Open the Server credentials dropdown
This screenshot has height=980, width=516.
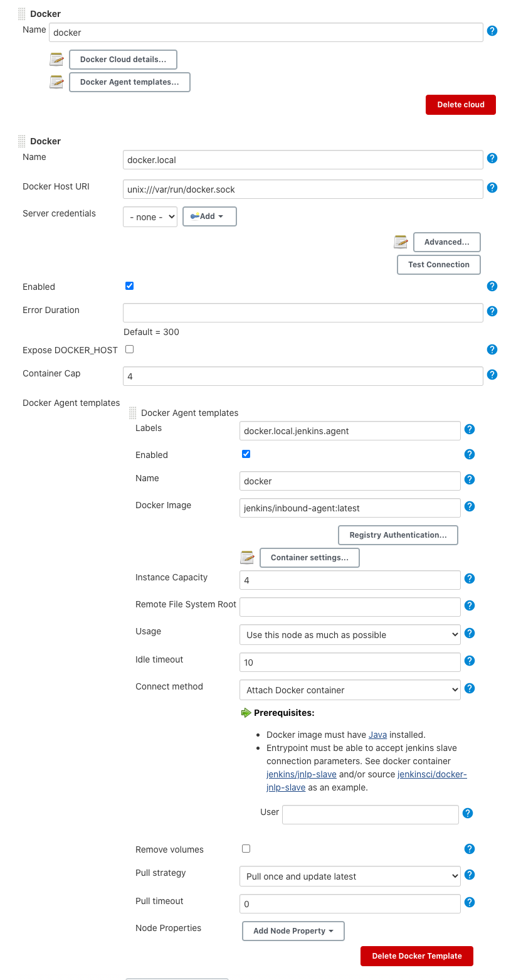pyautogui.click(x=150, y=217)
